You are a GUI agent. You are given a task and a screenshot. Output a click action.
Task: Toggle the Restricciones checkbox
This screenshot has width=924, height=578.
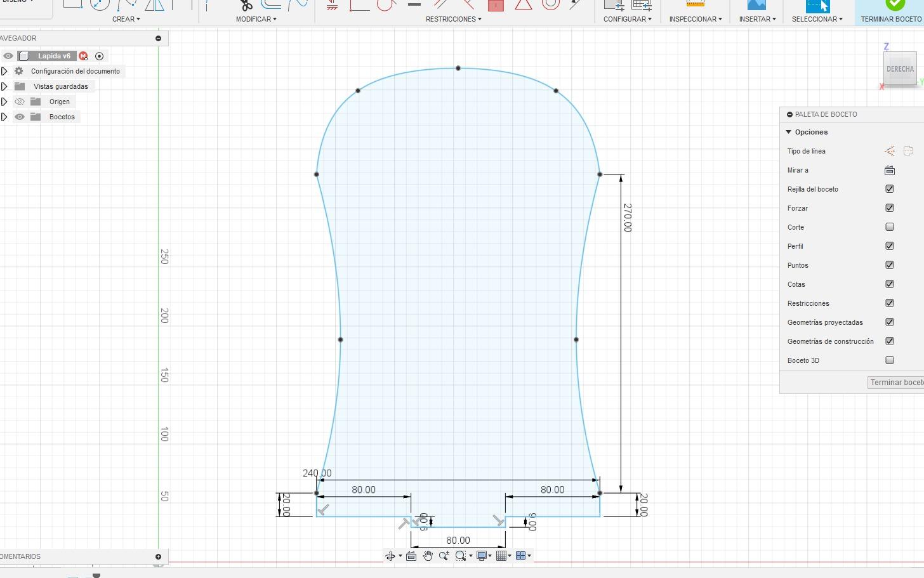pyautogui.click(x=890, y=303)
